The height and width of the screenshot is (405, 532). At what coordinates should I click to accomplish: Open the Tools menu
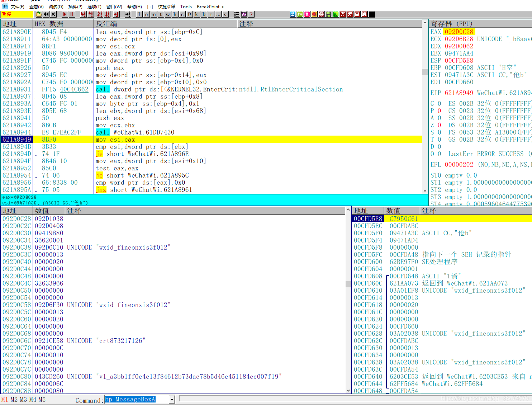[x=186, y=6]
